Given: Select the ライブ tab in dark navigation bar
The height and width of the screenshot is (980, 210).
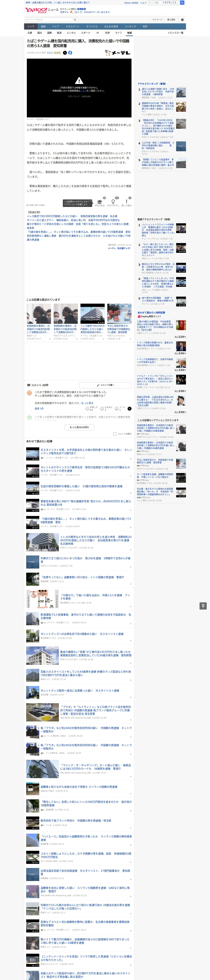Looking at the screenshot, I should (56, 27).
